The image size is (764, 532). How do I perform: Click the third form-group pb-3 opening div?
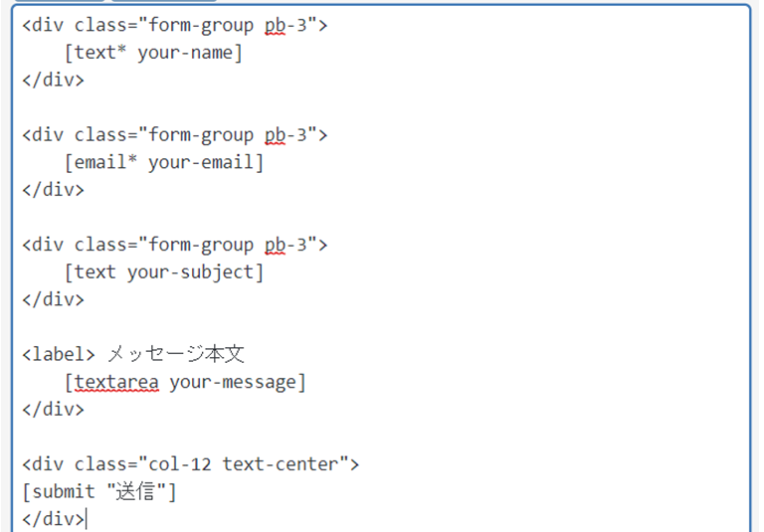175,245
